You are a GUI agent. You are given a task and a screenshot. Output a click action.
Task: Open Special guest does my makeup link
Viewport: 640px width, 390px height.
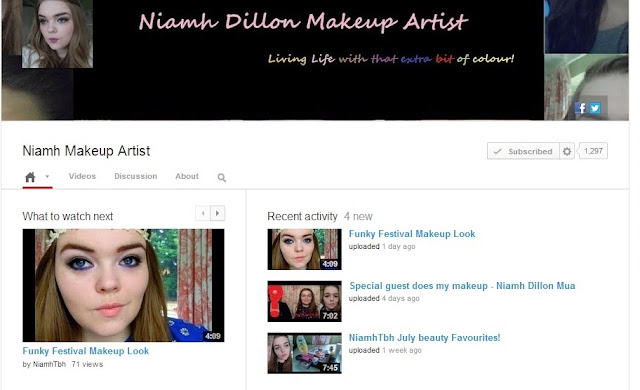point(462,286)
